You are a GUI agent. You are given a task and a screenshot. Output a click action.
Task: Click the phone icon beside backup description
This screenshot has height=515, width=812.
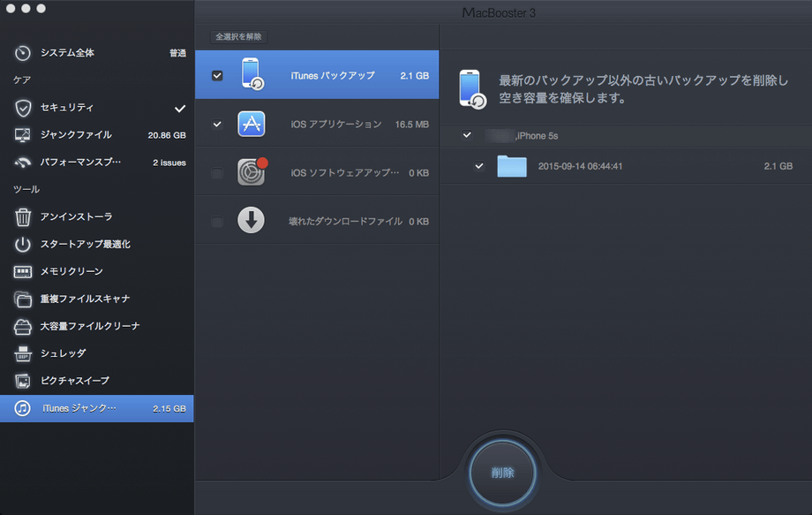[x=472, y=88]
